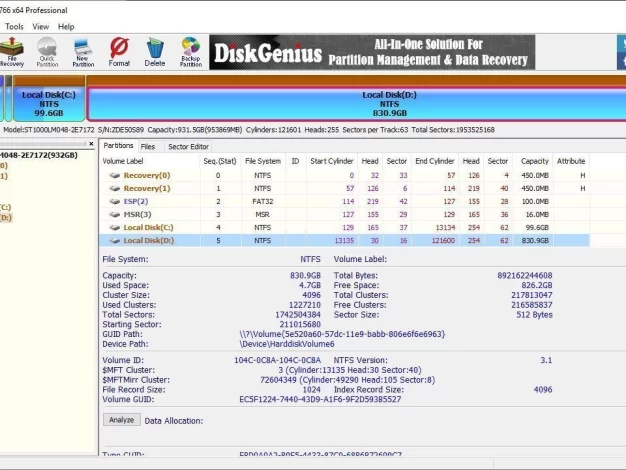This screenshot has width=626, height=470.
Task: Sort by the Attribute column header
Action: [571, 161]
